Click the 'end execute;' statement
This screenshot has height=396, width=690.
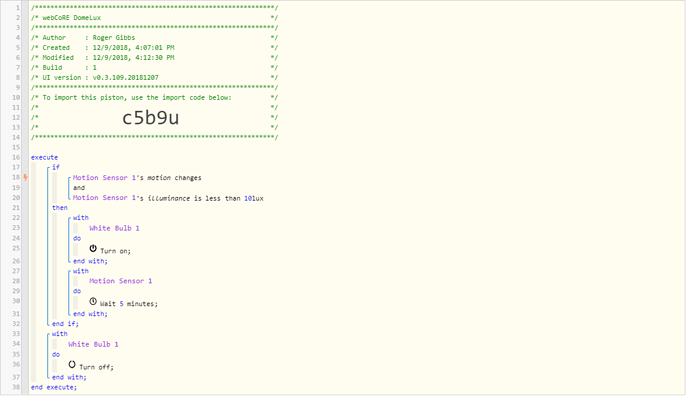(x=54, y=388)
